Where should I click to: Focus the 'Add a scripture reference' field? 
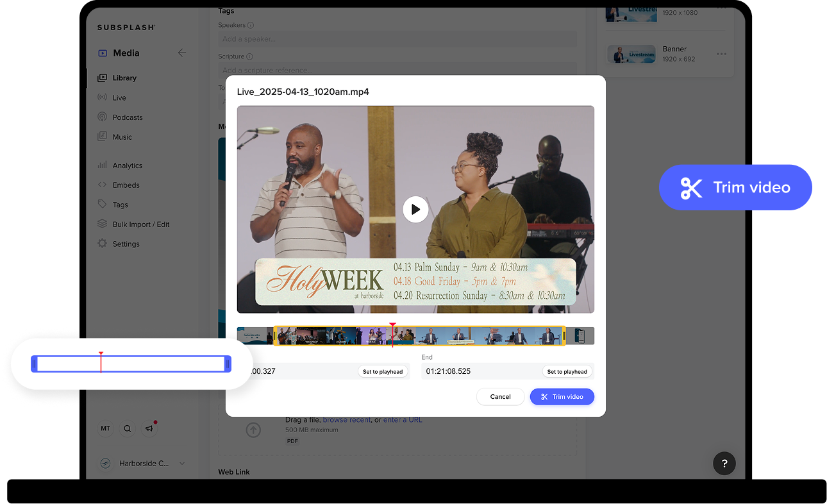pyautogui.click(x=397, y=70)
